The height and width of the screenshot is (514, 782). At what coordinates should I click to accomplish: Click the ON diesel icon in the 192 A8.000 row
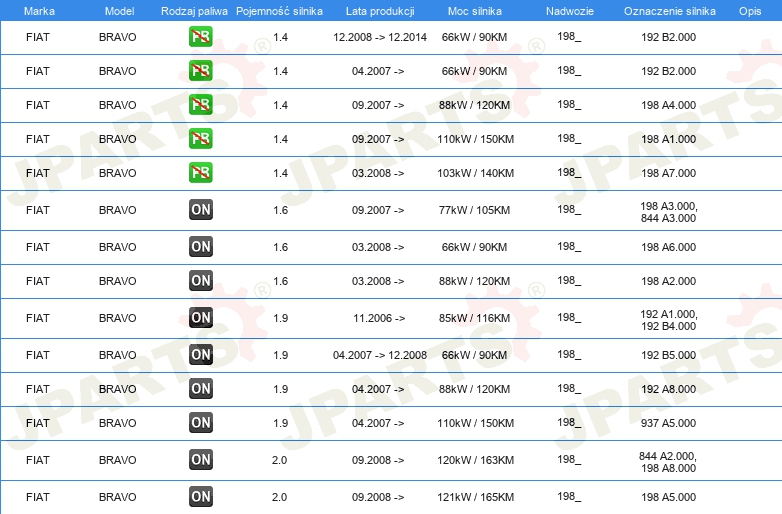click(201, 388)
